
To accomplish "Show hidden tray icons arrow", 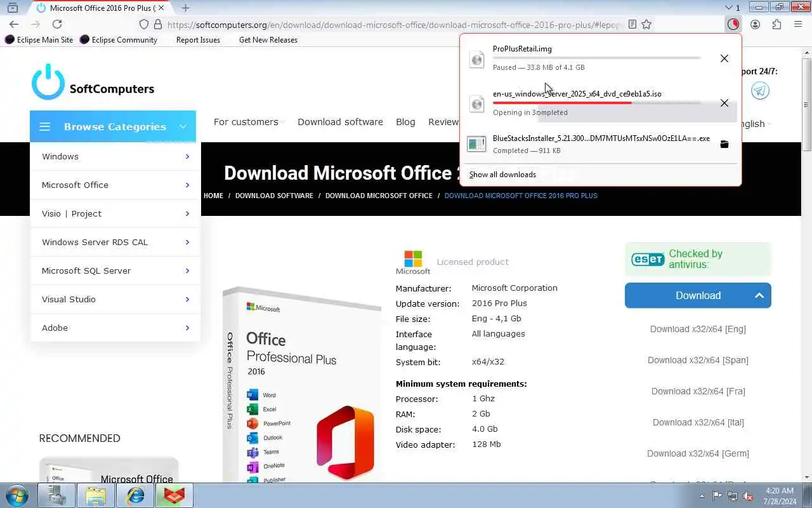I will (x=702, y=496).
